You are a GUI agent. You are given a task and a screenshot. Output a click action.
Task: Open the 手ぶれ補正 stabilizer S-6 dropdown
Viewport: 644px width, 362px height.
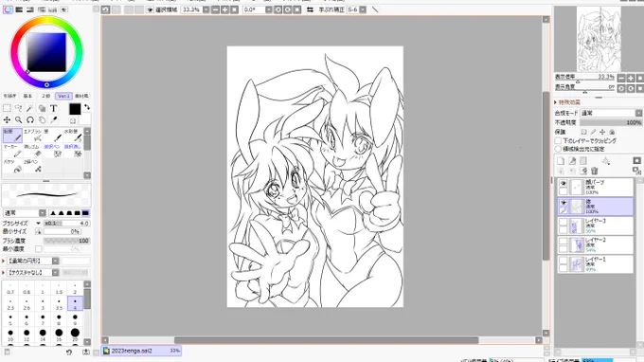click(363, 9)
